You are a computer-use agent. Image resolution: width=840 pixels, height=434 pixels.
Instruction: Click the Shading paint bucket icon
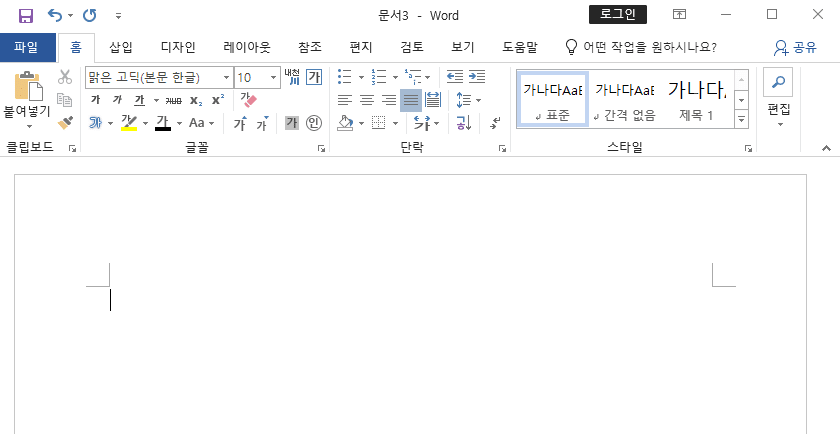(x=345, y=123)
